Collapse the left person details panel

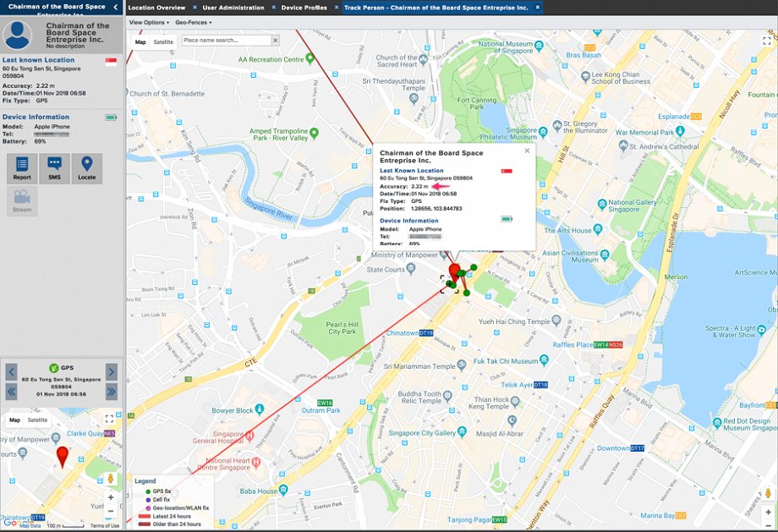point(116,7)
